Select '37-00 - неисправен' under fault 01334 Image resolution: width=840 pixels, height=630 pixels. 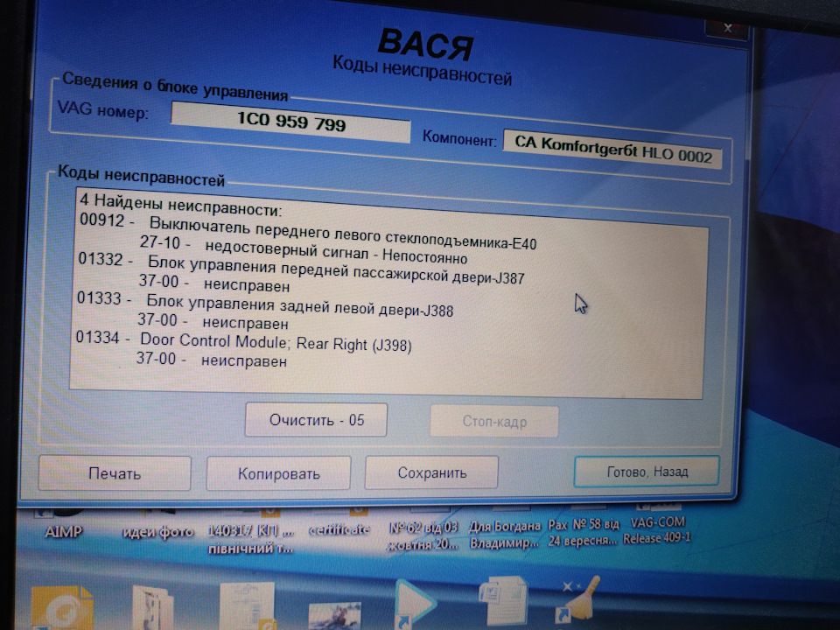coord(211,360)
